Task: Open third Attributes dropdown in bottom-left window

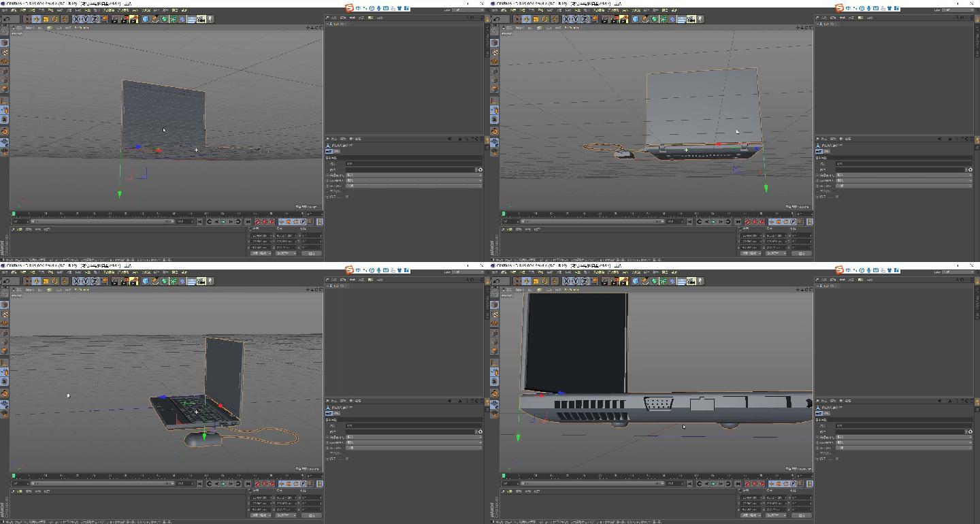Action: [414, 448]
